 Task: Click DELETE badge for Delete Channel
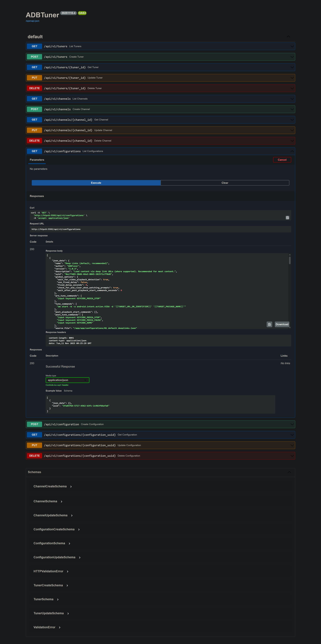(x=34, y=141)
